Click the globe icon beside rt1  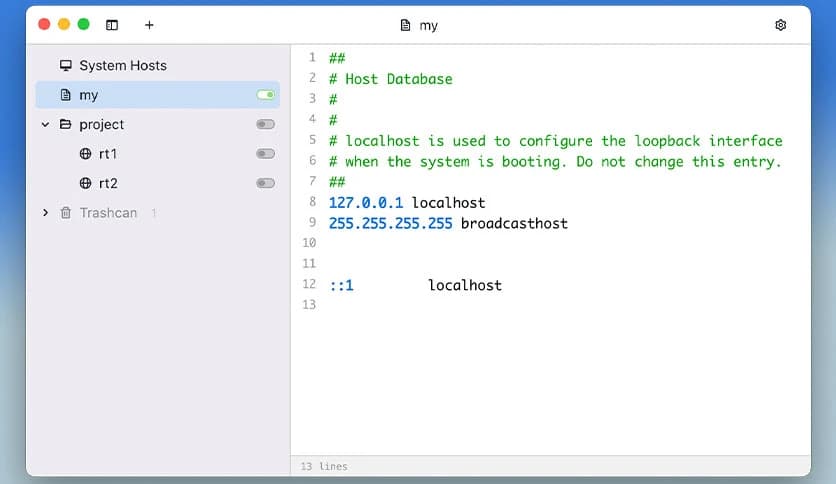(x=85, y=154)
